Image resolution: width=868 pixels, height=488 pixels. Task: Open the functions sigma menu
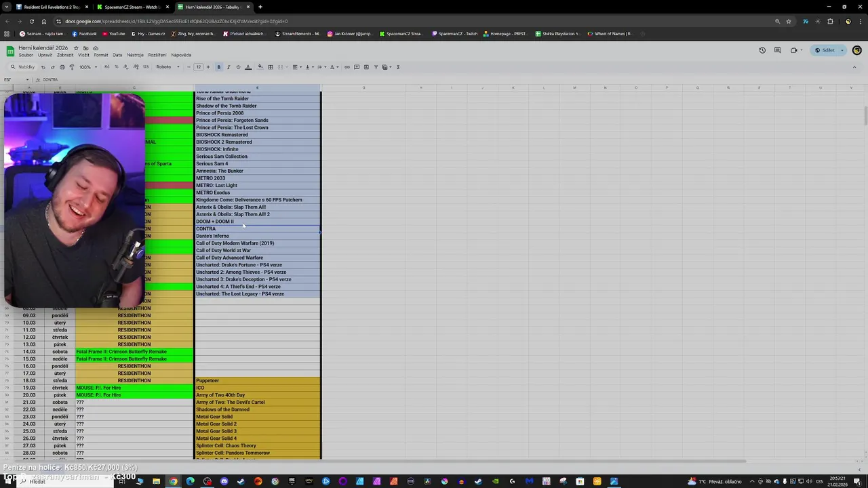(398, 67)
